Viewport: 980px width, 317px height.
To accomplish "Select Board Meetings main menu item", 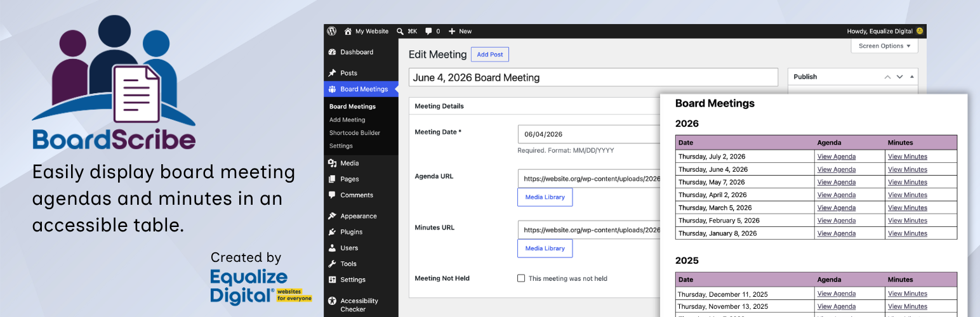I will (x=361, y=89).
